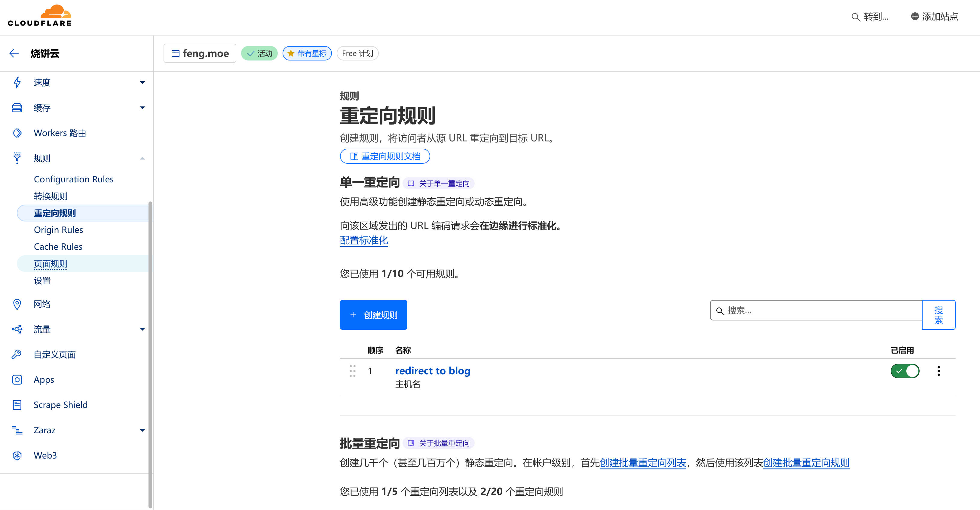Click the 流量 traffic nodes icon
This screenshot has width=980, height=510.
click(x=17, y=329)
